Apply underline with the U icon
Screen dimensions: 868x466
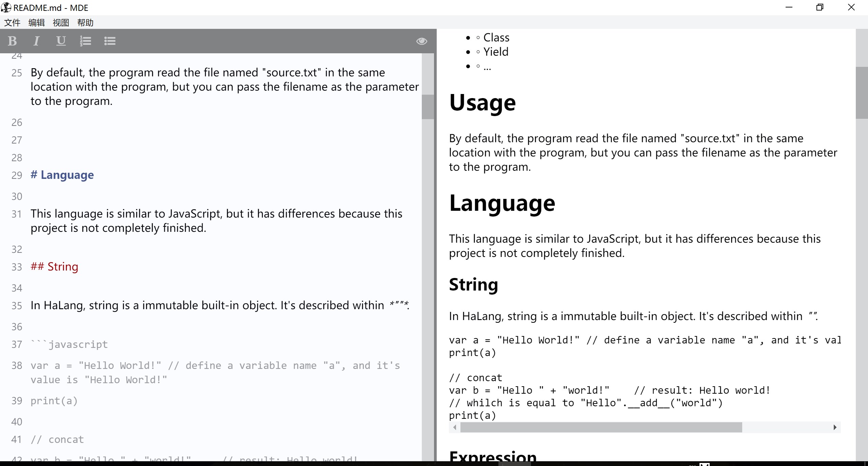coord(61,41)
